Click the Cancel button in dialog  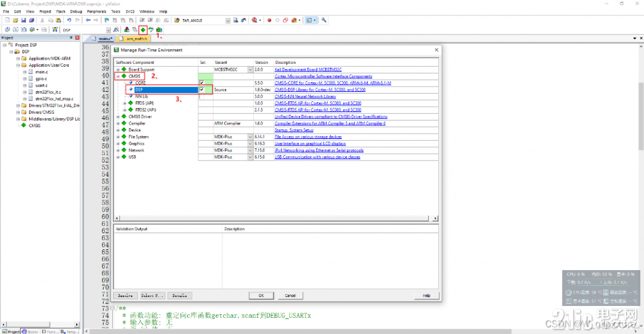(290, 295)
